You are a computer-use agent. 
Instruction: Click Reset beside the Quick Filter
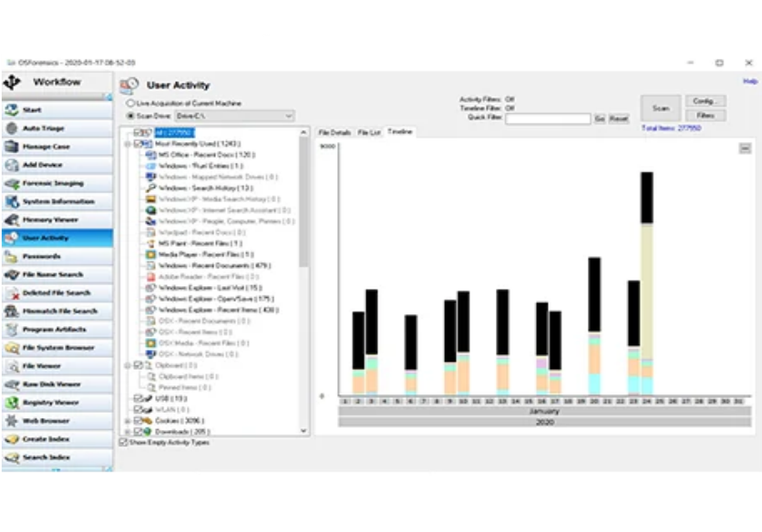pyautogui.click(x=619, y=119)
